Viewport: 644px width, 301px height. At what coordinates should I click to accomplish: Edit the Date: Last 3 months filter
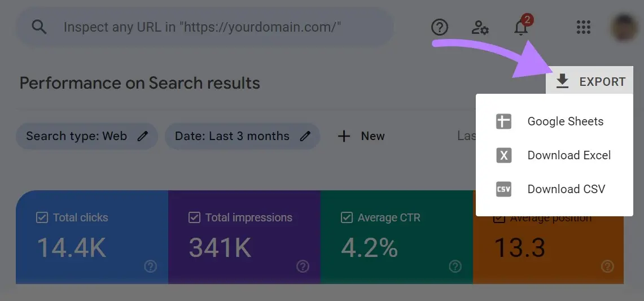[x=242, y=136]
